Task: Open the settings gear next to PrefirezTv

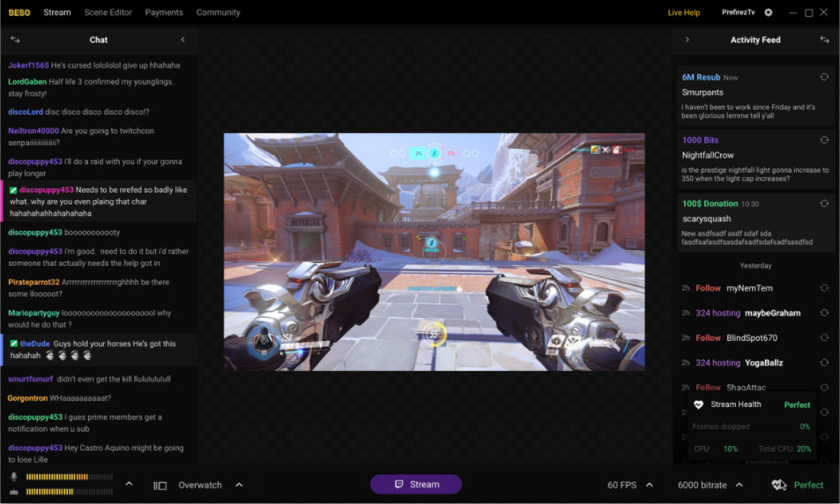Action: [769, 12]
